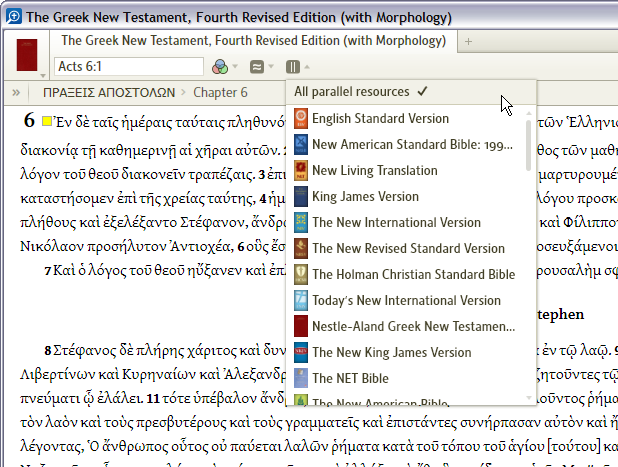Select the Greek New Testament resource tab
This screenshot has width=618, height=467.
[x=253, y=41]
